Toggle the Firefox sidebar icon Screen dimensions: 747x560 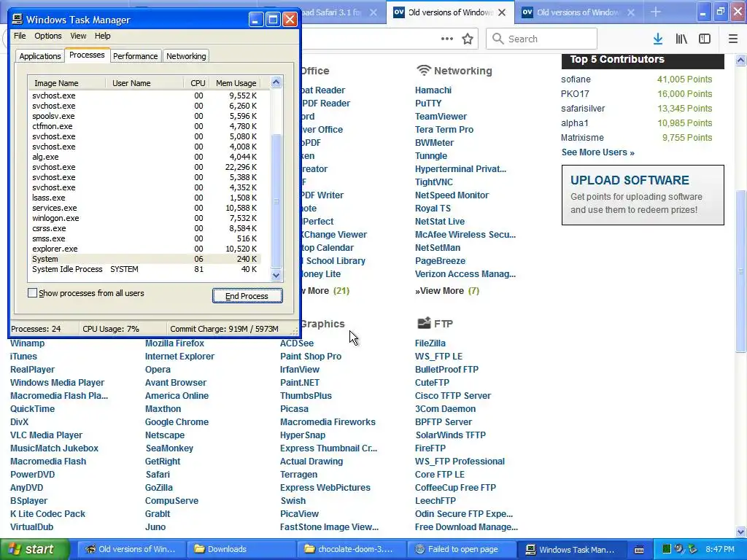pyautogui.click(x=705, y=39)
